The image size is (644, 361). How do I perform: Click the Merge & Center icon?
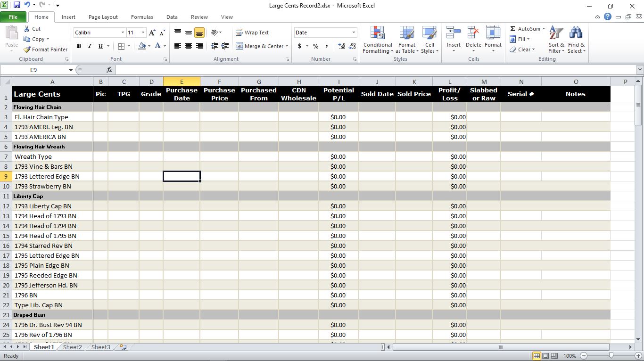point(239,46)
